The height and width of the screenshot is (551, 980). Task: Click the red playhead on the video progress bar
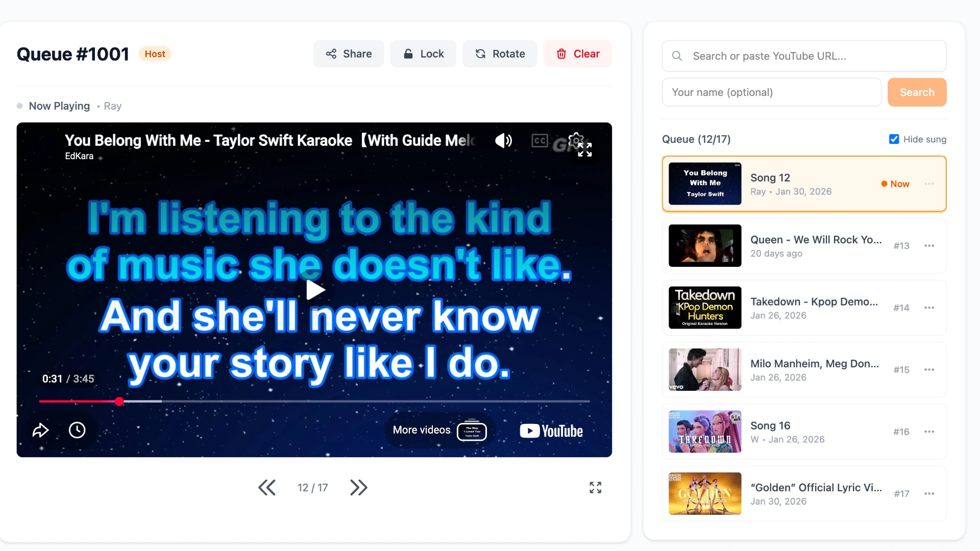(119, 402)
